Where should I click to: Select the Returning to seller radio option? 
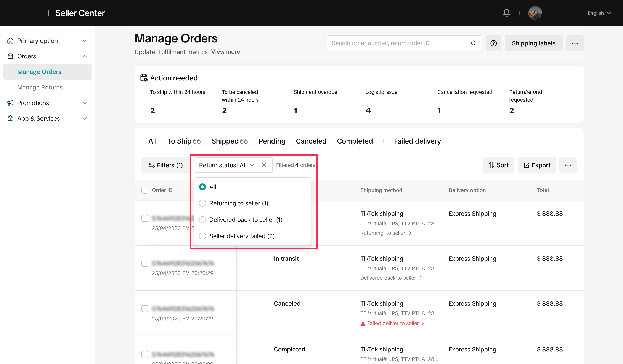pos(202,203)
